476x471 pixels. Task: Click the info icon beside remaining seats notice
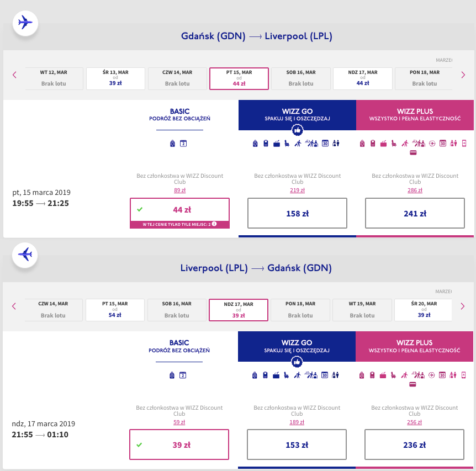point(214,224)
